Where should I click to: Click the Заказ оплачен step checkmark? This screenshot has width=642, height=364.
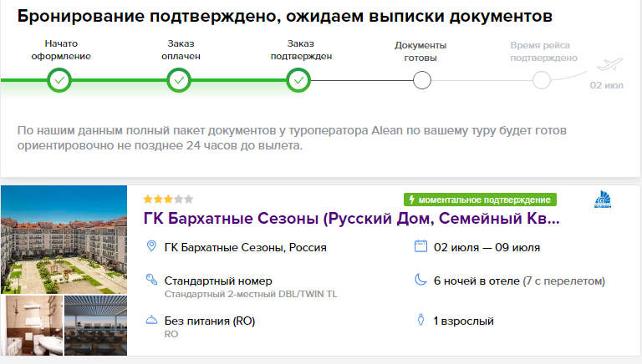(179, 80)
